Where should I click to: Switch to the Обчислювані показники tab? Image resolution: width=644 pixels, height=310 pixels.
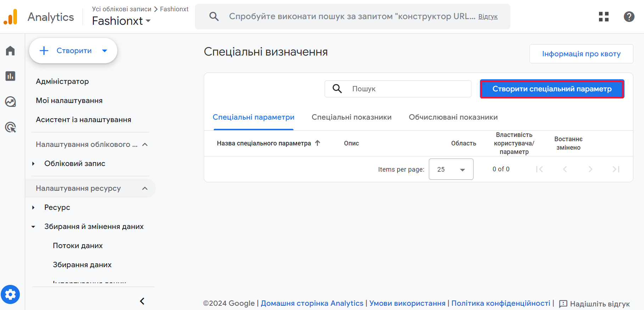tap(453, 117)
